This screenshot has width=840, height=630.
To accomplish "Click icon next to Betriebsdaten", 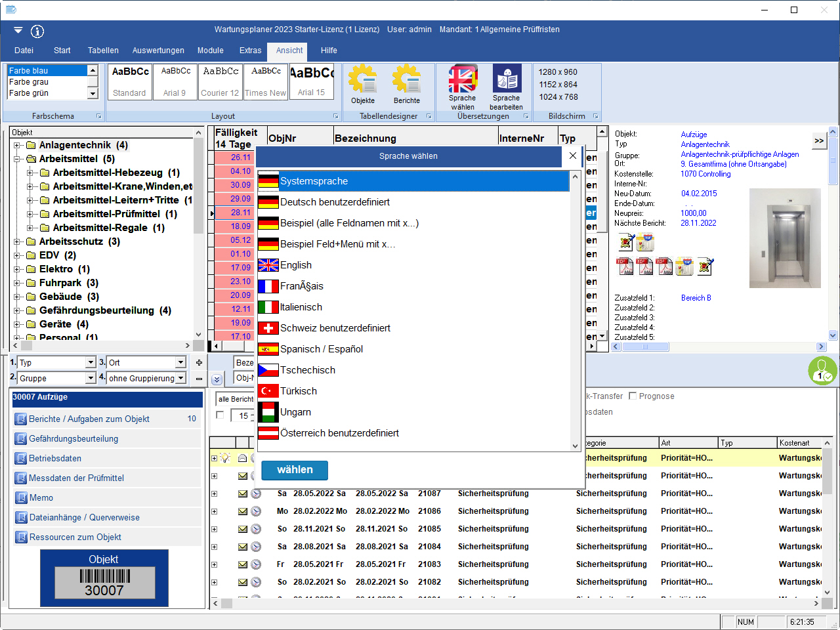I will [x=21, y=458].
